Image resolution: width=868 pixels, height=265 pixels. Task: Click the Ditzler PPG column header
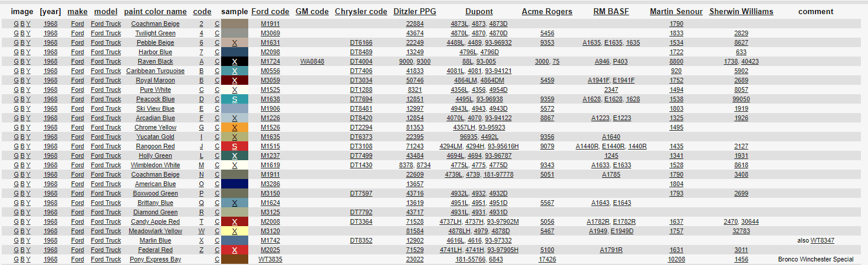415,12
